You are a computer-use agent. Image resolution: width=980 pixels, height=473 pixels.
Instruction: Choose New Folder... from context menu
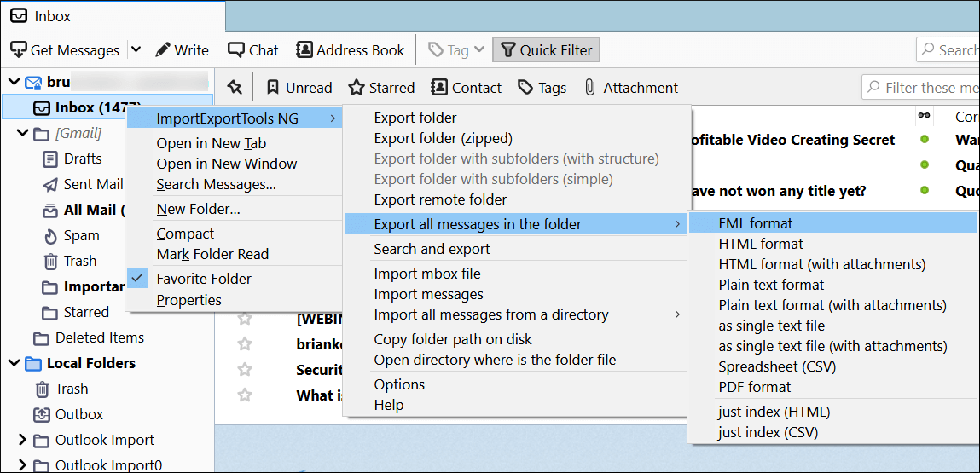[x=198, y=210]
